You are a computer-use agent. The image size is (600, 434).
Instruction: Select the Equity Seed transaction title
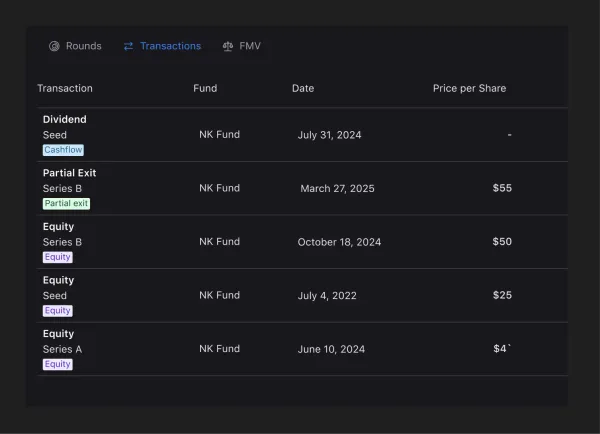[x=58, y=280]
